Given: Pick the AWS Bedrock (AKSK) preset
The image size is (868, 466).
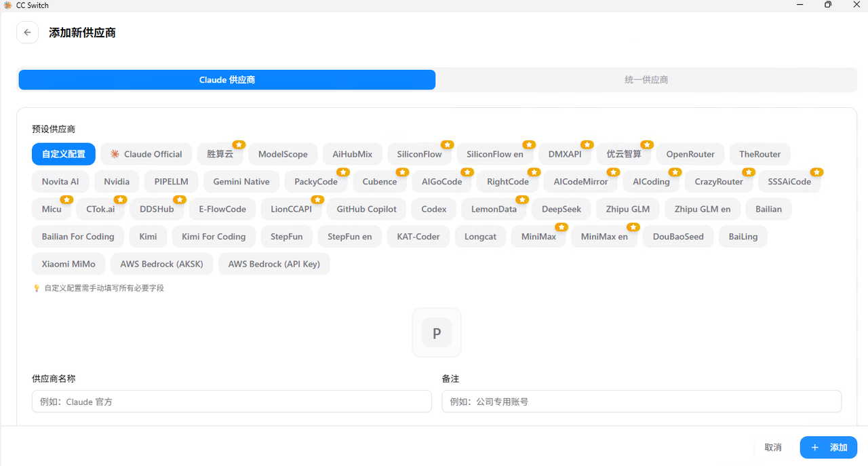Looking at the screenshot, I should [162, 264].
